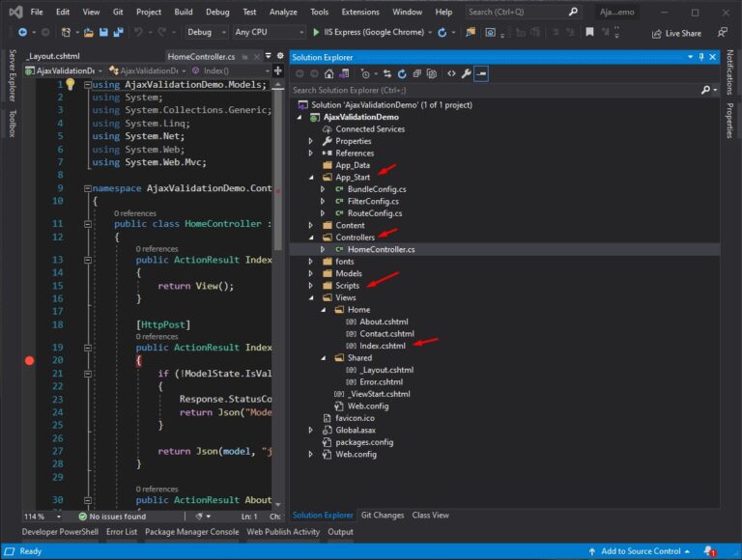Open the Any CPU platform dropdown
This screenshot has width=742, height=560.
tap(268, 32)
